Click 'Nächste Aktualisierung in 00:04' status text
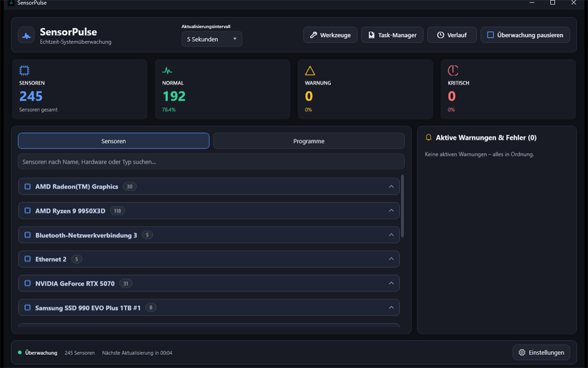The height and width of the screenshot is (368, 588). (137, 352)
